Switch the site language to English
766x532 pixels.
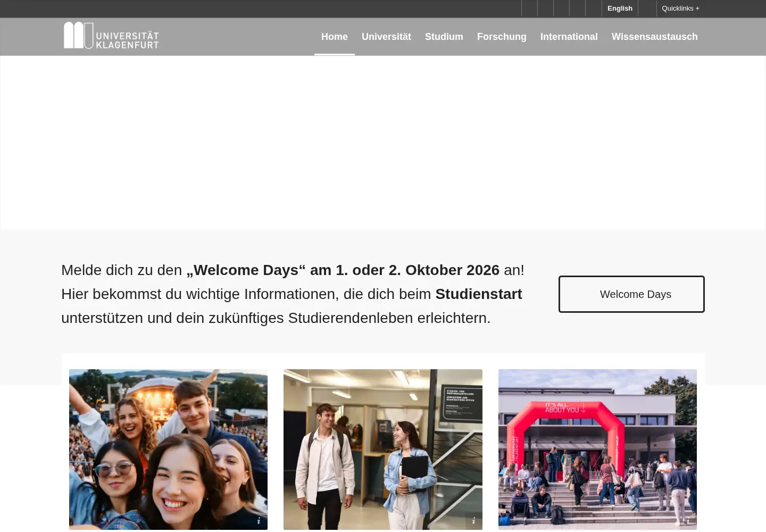[620, 9]
